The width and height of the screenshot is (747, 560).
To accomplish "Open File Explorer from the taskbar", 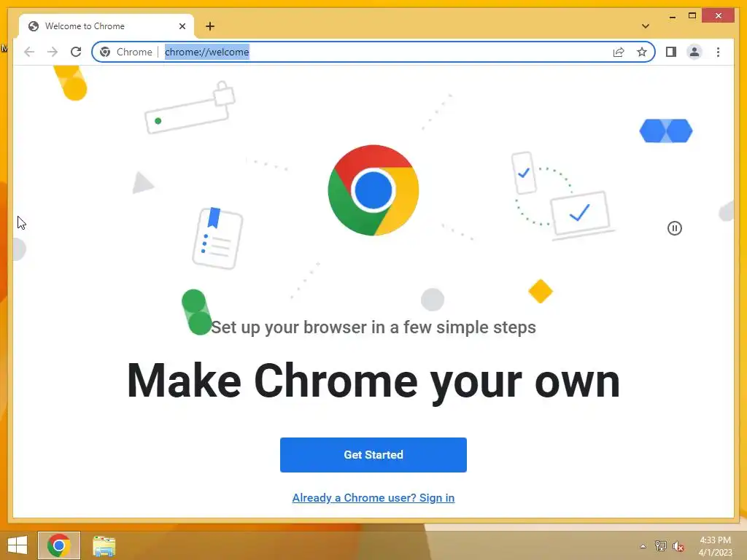I will click(104, 545).
